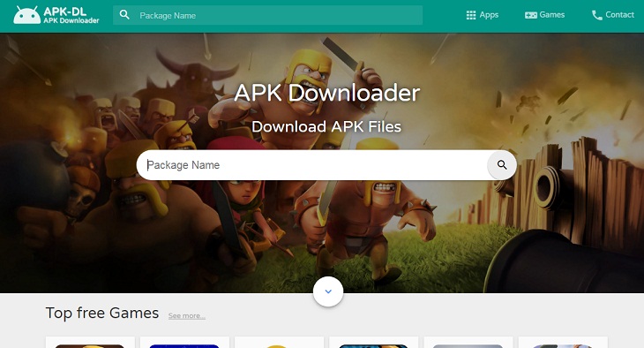The width and height of the screenshot is (644, 348).
Task: Click the Contact phone icon
Action: [x=596, y=15]
